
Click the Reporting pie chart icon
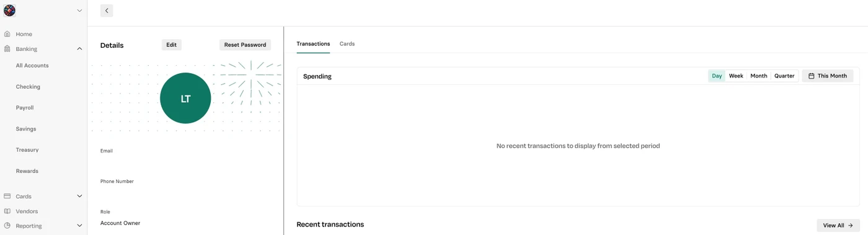click(x=7, y=226)
